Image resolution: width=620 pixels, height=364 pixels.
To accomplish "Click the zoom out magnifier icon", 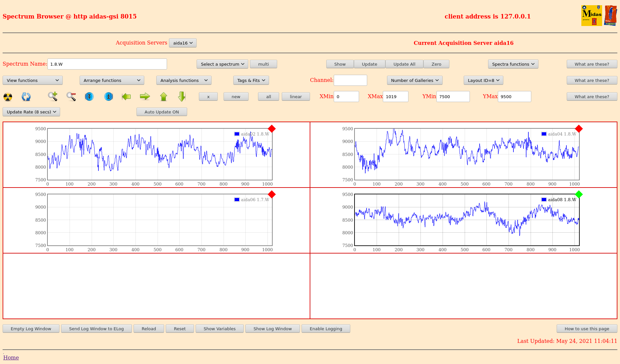I will pos(71,97).
